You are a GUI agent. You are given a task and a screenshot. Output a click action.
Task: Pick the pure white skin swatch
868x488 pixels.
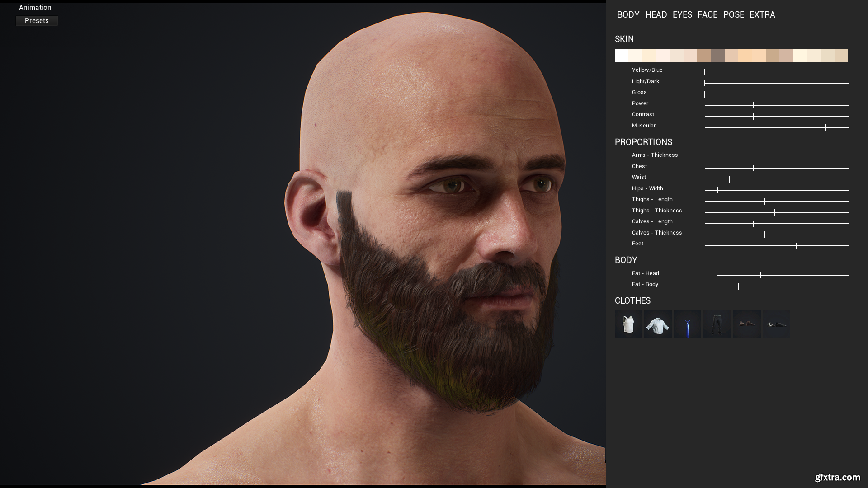tap(622, 56)
